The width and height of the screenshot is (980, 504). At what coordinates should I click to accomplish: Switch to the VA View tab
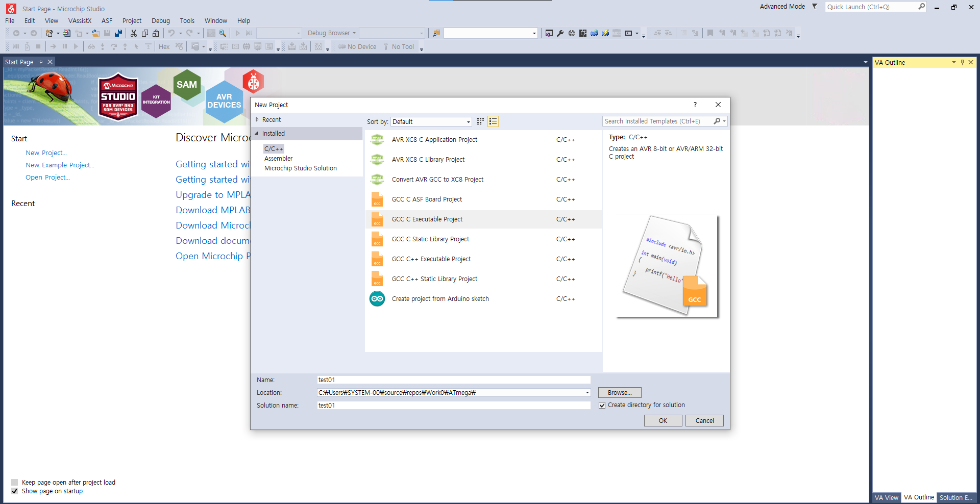(x=886, y=497)
